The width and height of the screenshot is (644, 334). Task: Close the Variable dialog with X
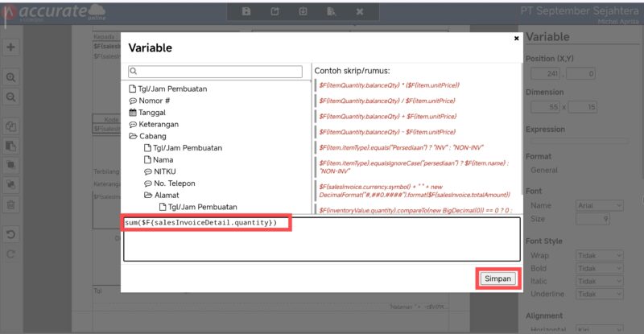(516, 38)
